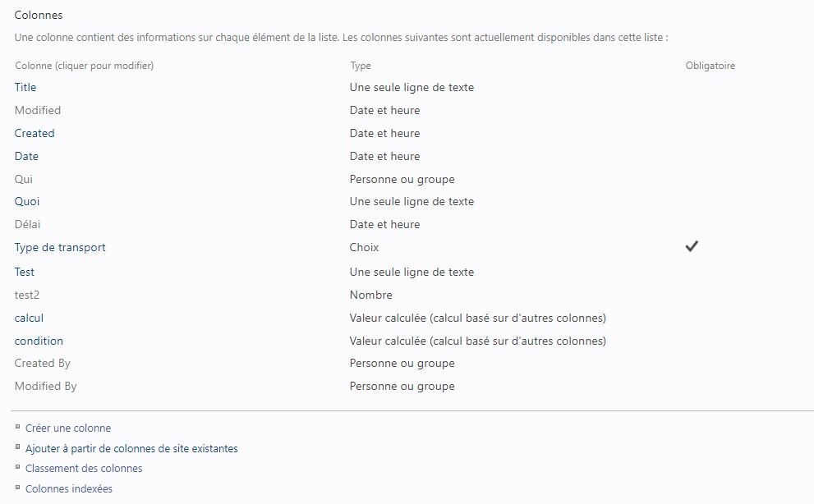
Task: Open the Date column for editing
Action: [x=26, y=156]
